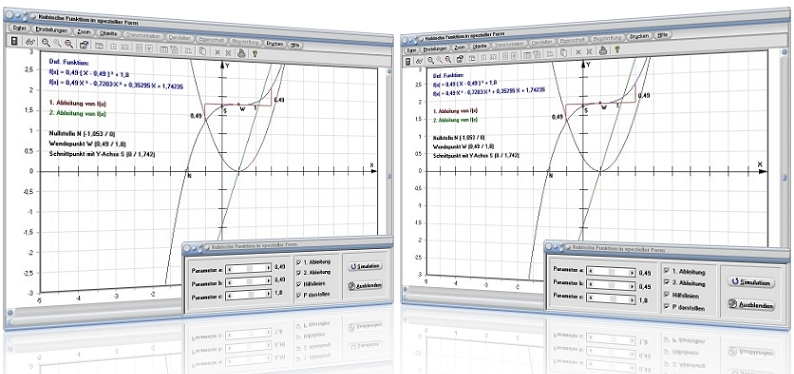This screenshot has height=374, width=794.
Task: Click printer icon in left window toolbar
Action: point(242,52)
